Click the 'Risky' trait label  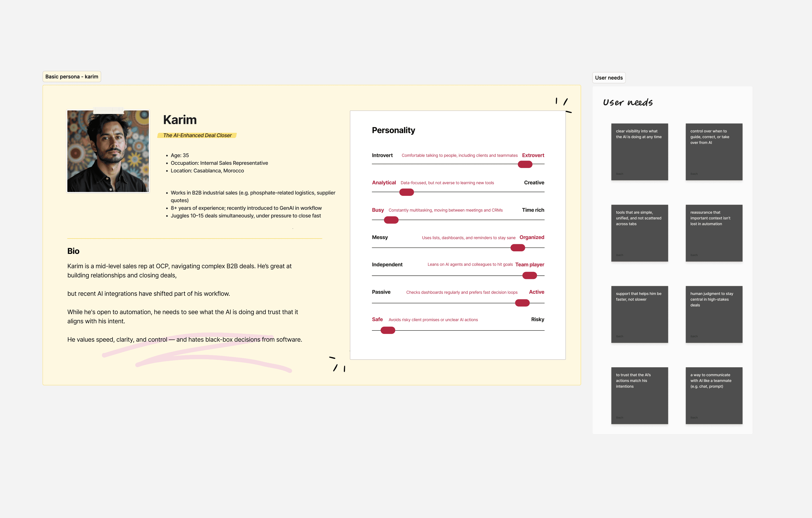coord(537,319)
